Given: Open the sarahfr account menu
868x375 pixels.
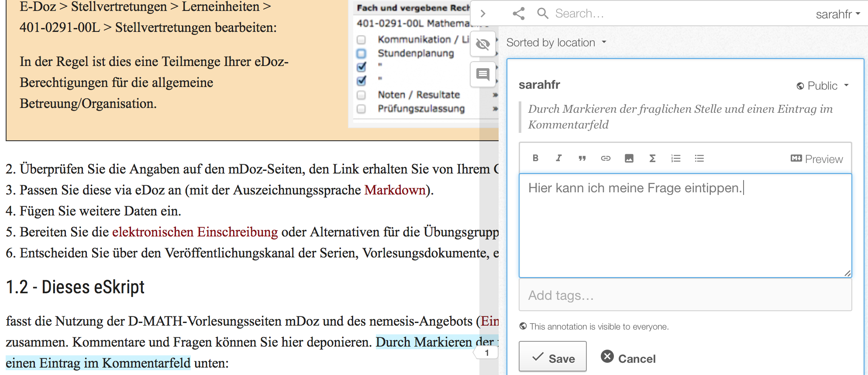Looking at the screenshot, I should point(838,14).
